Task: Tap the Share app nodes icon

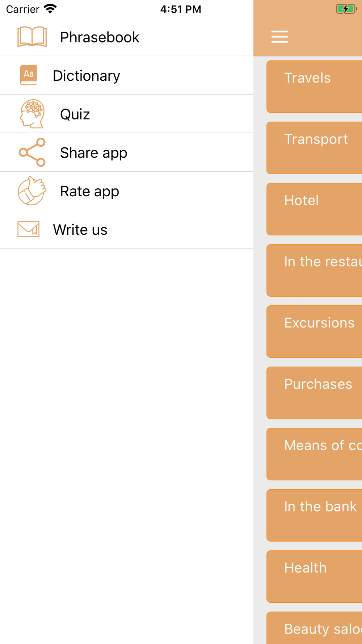Action: [32, 152]
